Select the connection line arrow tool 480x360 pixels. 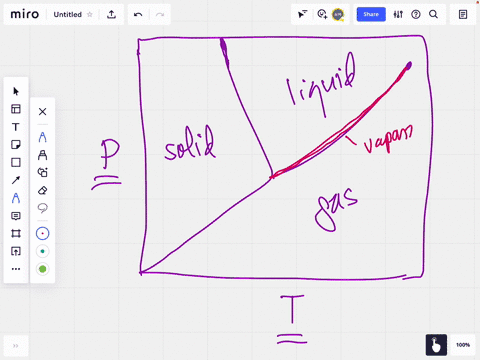16,180
